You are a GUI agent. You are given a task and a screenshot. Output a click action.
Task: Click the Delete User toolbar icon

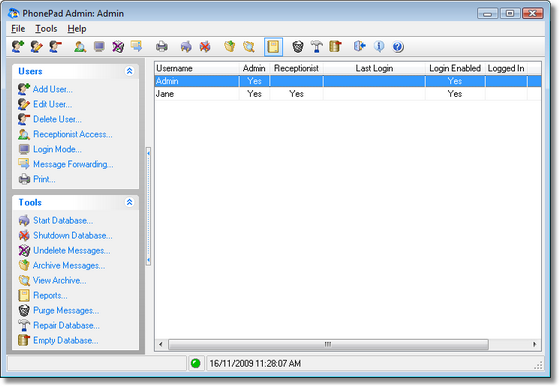[56, 46]
